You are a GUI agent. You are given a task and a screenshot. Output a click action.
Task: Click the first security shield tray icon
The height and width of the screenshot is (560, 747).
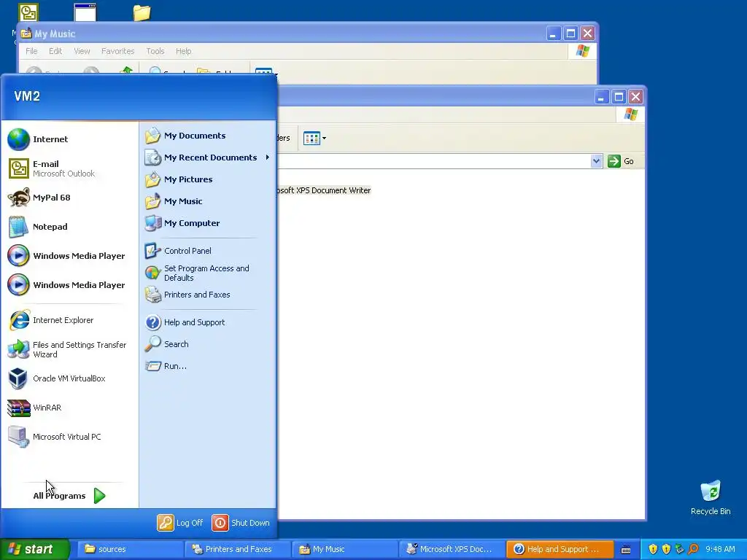[653, 549]
